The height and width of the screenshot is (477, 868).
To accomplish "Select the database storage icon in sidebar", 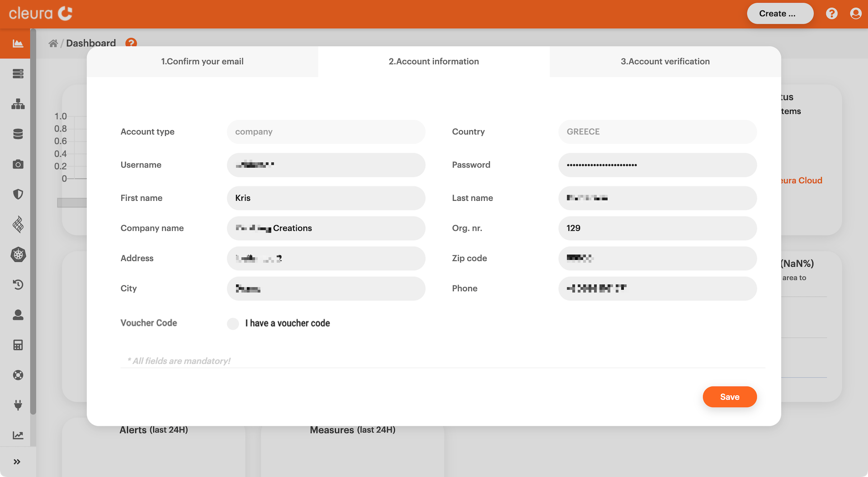I will pyautogui.click(x=18, y=134).
